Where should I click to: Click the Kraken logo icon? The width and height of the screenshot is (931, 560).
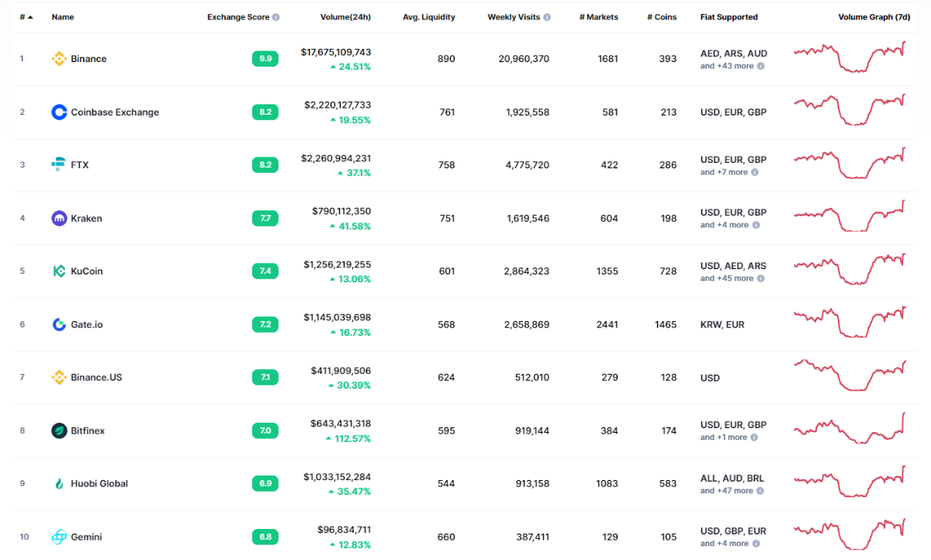coord(59,219)
